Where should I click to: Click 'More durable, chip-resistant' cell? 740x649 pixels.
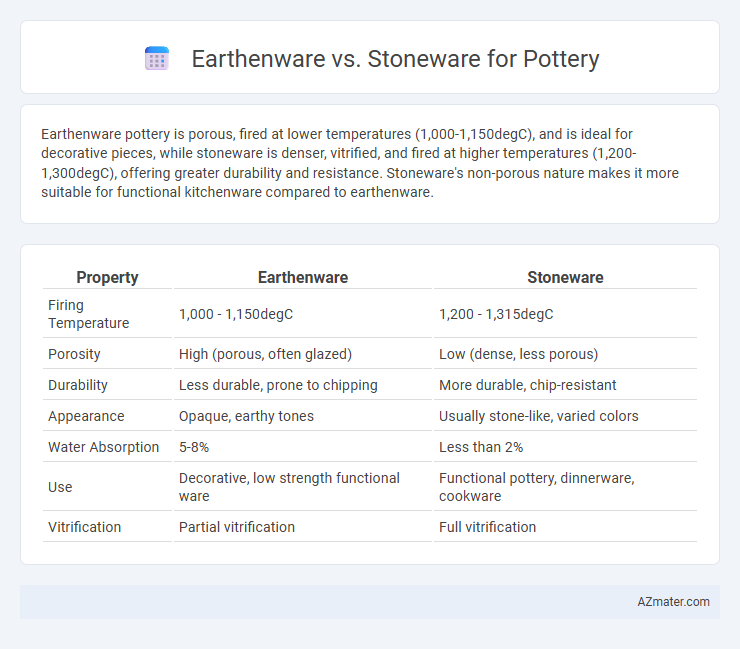(x=565, y=385)
